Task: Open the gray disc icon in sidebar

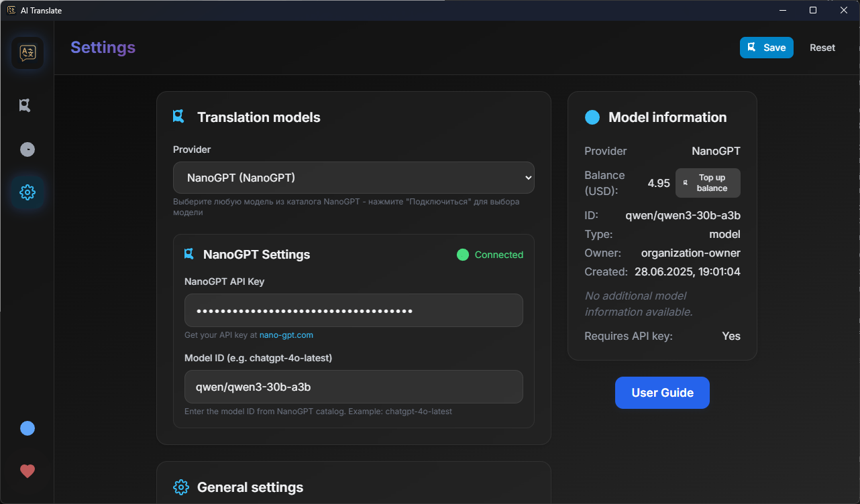Action: coord(28,149)
